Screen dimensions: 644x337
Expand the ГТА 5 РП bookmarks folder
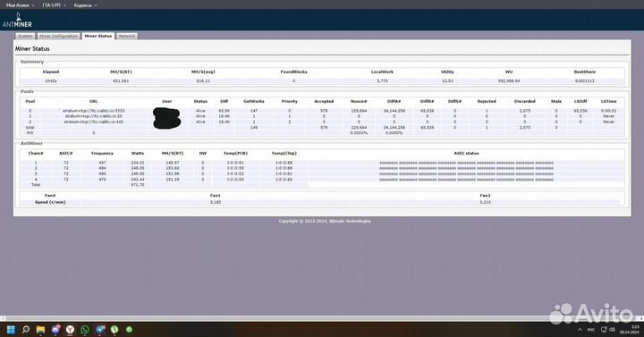coord(54,5)
